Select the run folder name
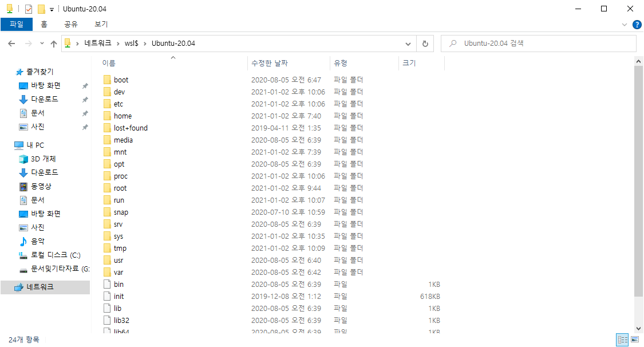644x347 pixels. [118, 200]
